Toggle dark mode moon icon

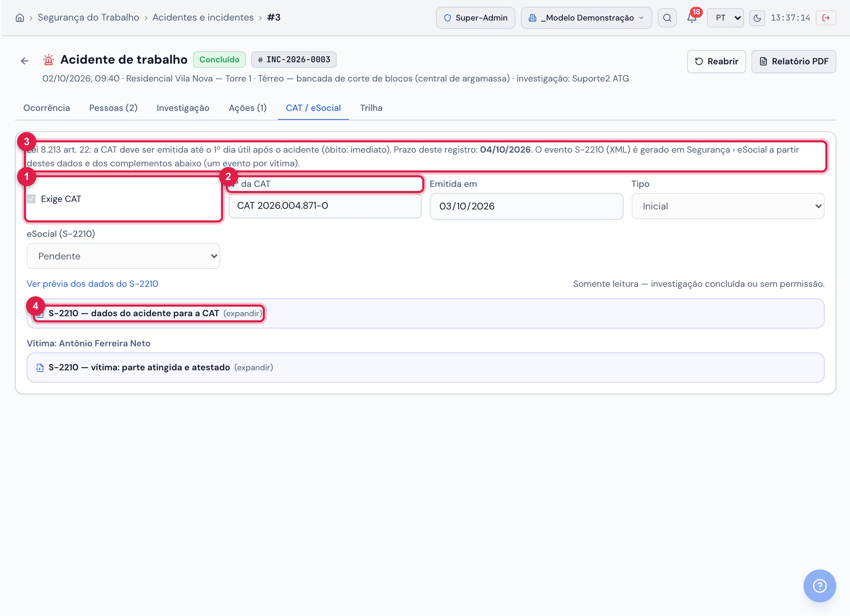point(757,17)
